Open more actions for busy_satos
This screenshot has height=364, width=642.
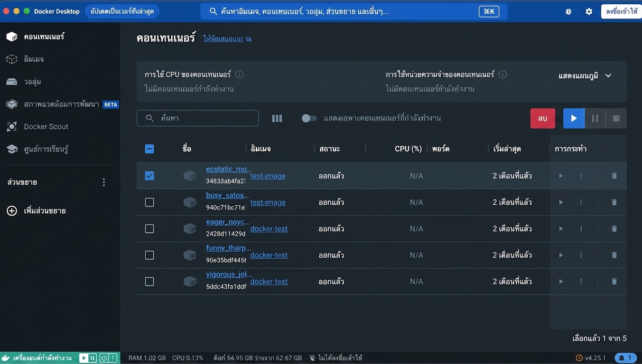[x=581, y=202]
